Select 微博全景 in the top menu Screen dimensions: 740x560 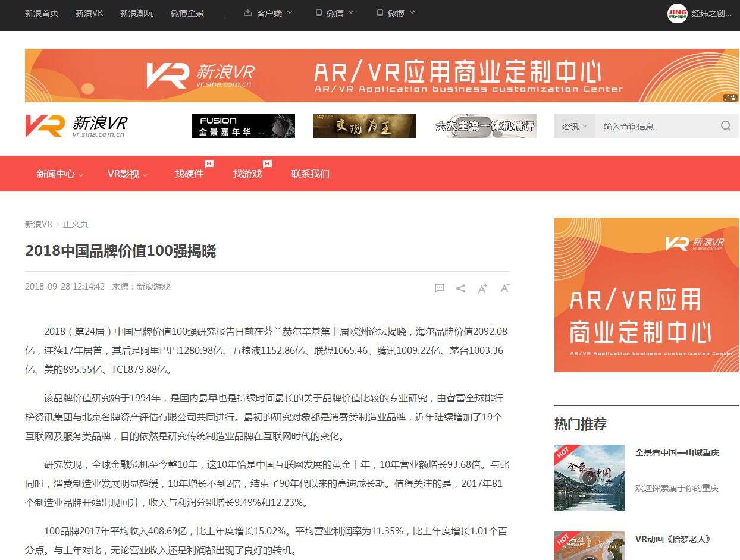point(187,12)
